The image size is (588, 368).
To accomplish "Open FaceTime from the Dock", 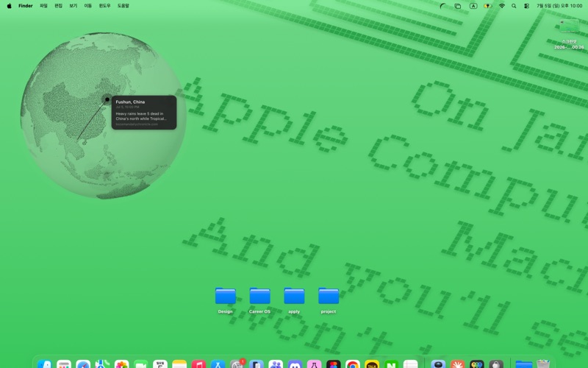I will click(x=140, y=364).
